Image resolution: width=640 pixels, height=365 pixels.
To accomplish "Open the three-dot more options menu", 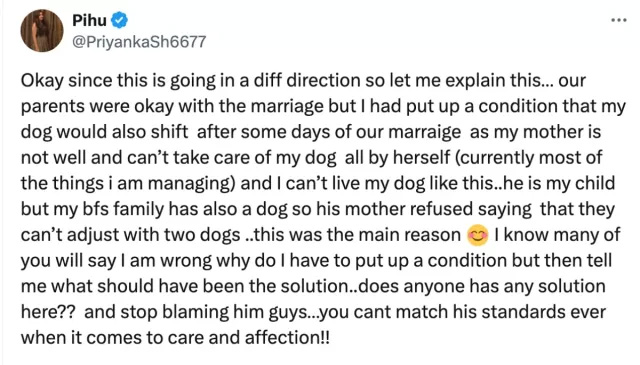I will 618,20.
